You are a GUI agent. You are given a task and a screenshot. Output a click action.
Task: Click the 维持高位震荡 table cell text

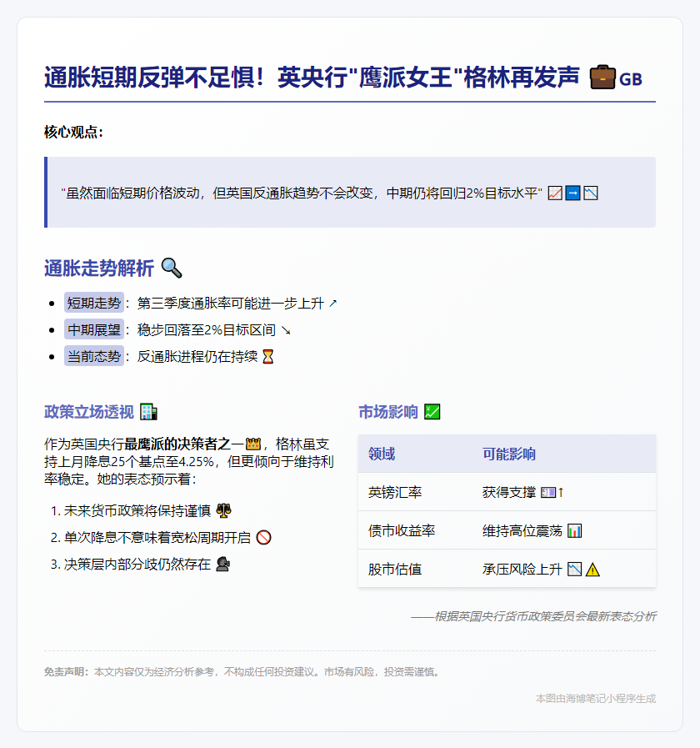click(x=522, y=530)
